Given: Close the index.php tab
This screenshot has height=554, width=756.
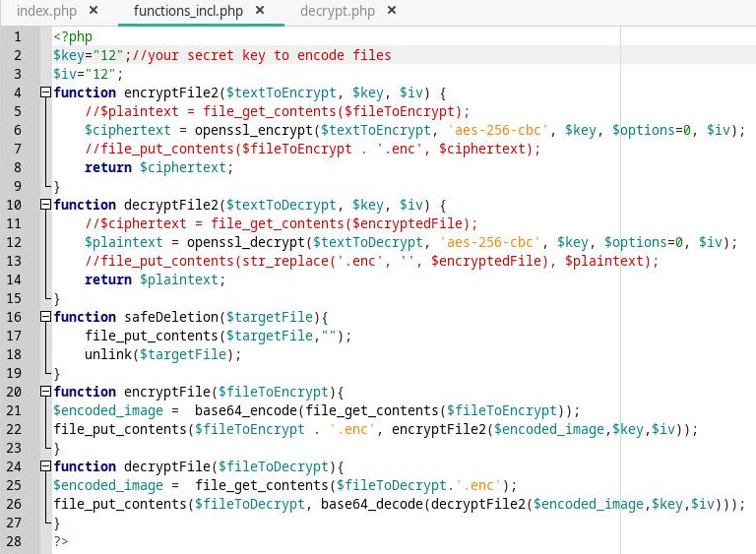Looking at the screenshot, I should click(x=93, y=11).
